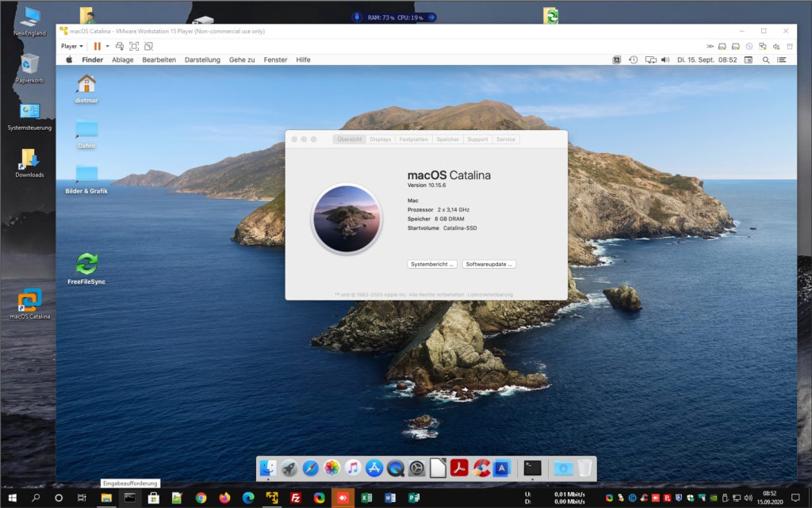The width and height of the screenshot is (812, 508).
Task: Switch to the Support tab
Action: (x=477, y=139)
